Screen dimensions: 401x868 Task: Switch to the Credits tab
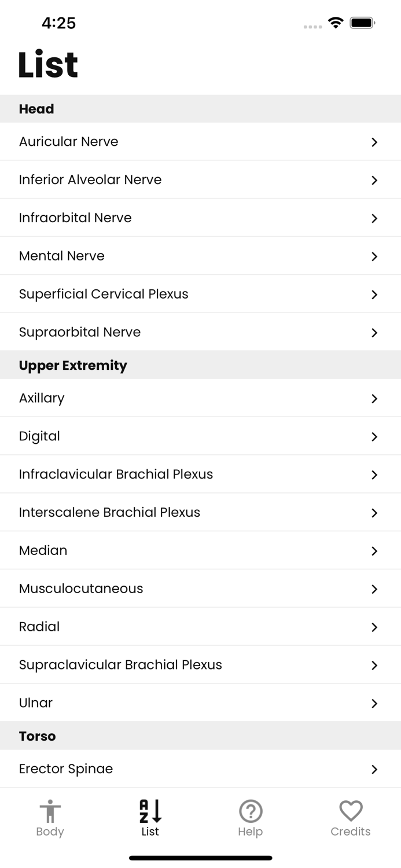[x=351, y=817]
